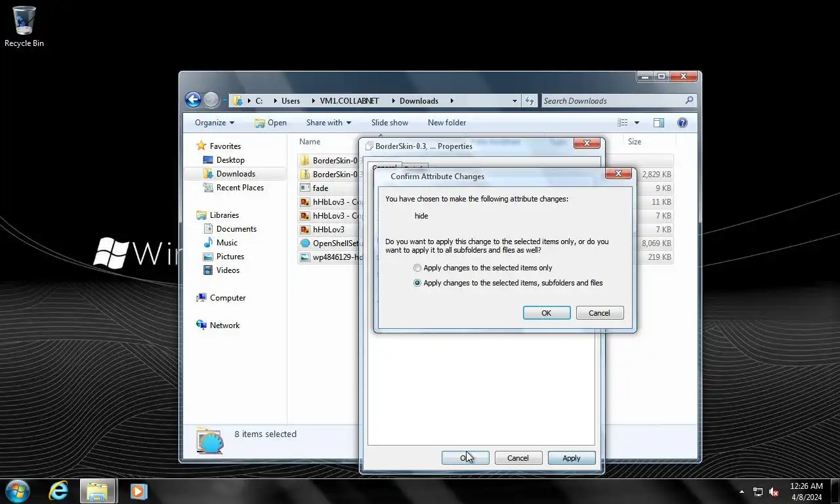This screenshot has height=504, width=840.
Task: Click Apply in the Properties dialog
Action: pyautogui.click(x=572, y=458)
